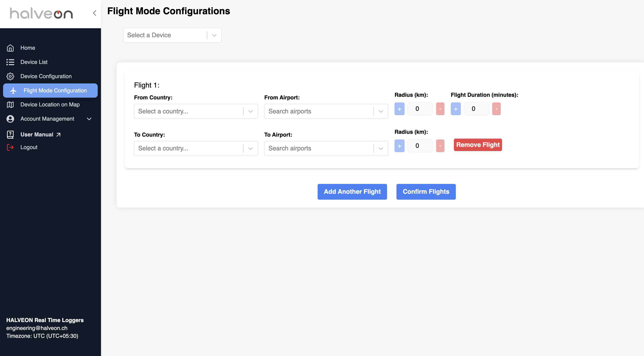
Task: Click the airplane icon in sidebar
Action: pyautogui.click(x=13, y=90)
